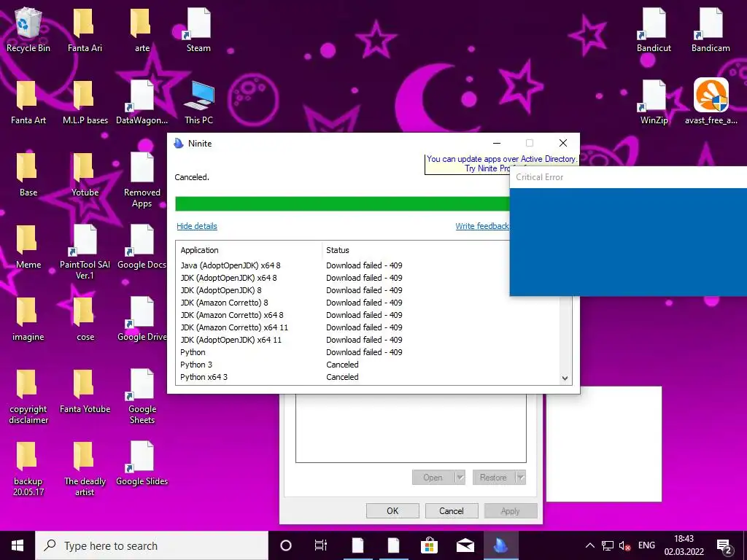Open the Open button dropdown arrow

pyautogui.click(x=460, y=477)
